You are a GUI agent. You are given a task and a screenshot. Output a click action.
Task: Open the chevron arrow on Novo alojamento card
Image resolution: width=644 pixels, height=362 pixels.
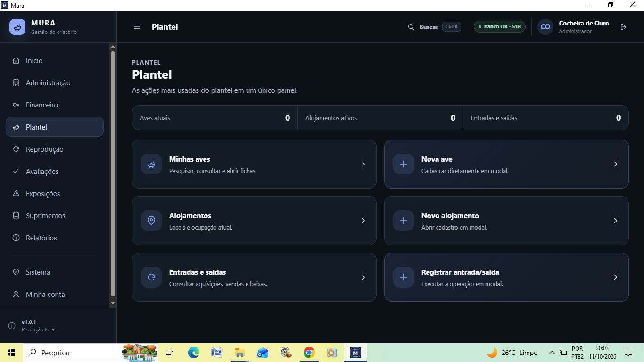pyautogui.click(x=616, y=221)
